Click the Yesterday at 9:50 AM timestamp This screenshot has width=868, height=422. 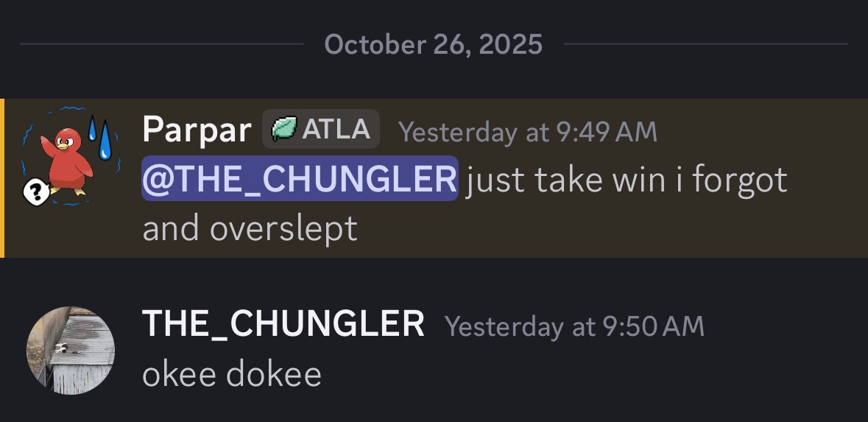click(574, 326)
